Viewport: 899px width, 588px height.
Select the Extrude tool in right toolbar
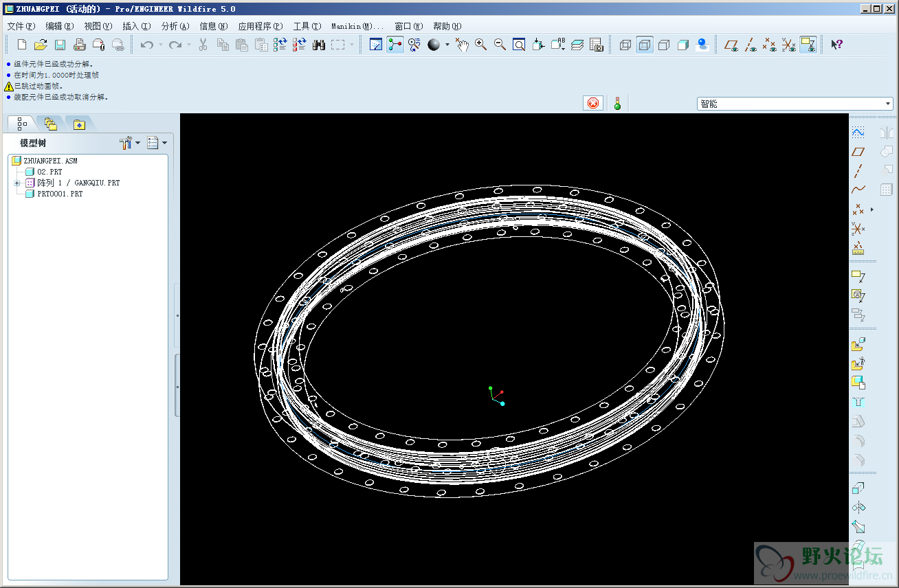pos(858,488)
